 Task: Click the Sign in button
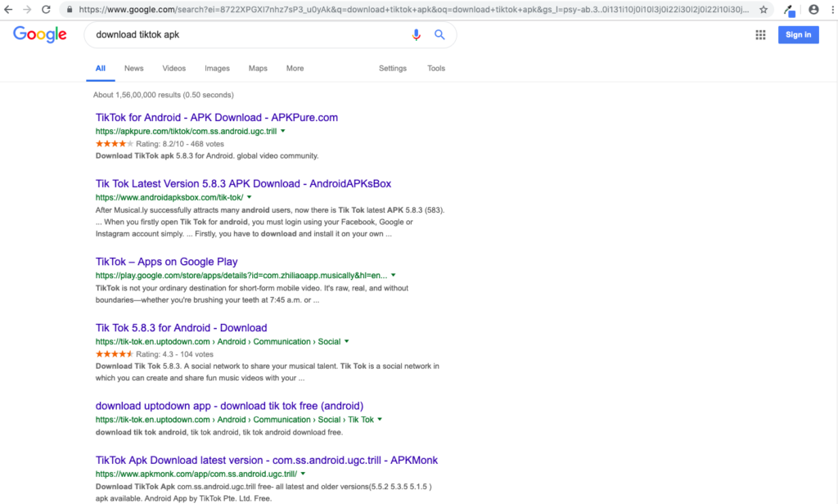799,34
